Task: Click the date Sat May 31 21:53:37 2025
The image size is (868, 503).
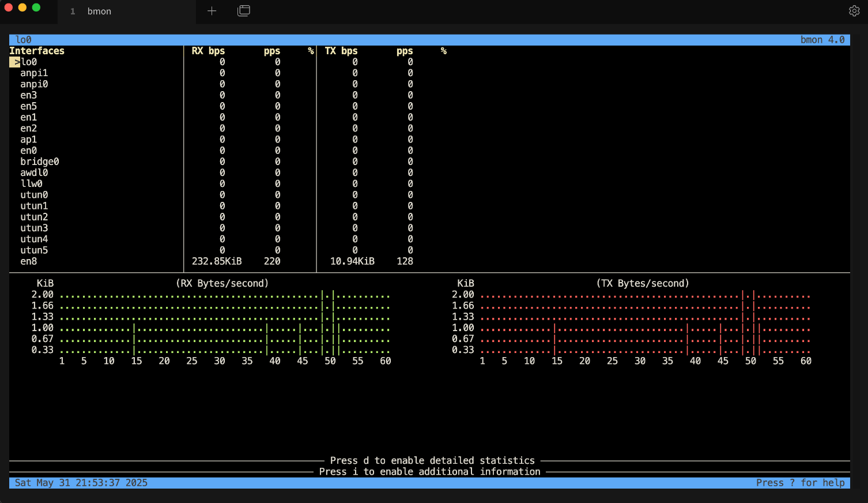Action: [81, 483]
